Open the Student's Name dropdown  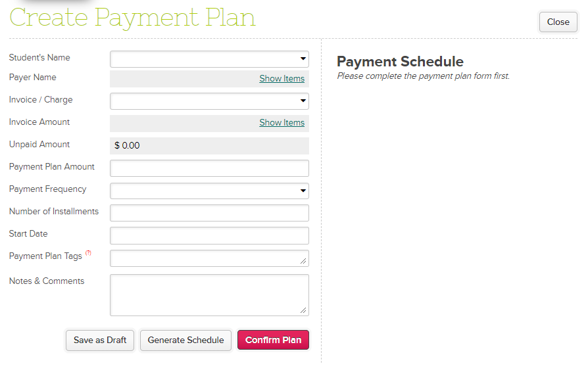click(209, 59)
